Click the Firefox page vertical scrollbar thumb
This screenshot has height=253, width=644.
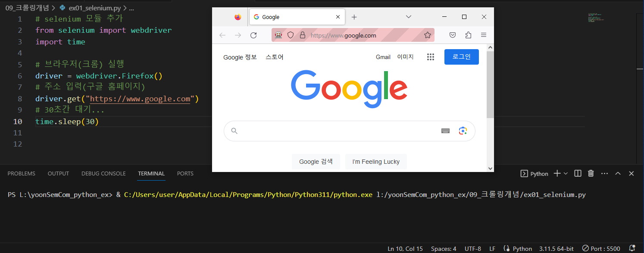[490, 84]
